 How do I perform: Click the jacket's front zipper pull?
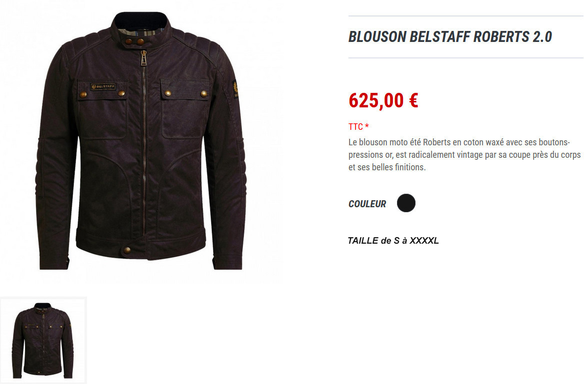pos(143,58)
